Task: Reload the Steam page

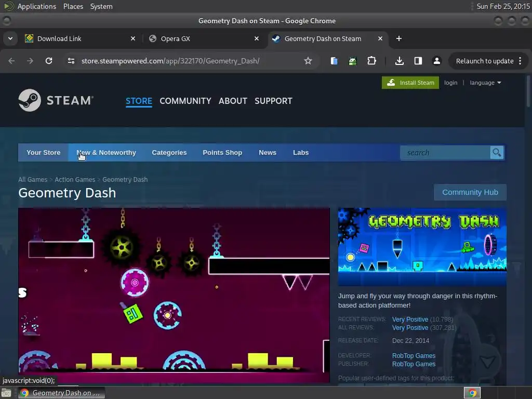Action: click(49, 61)
